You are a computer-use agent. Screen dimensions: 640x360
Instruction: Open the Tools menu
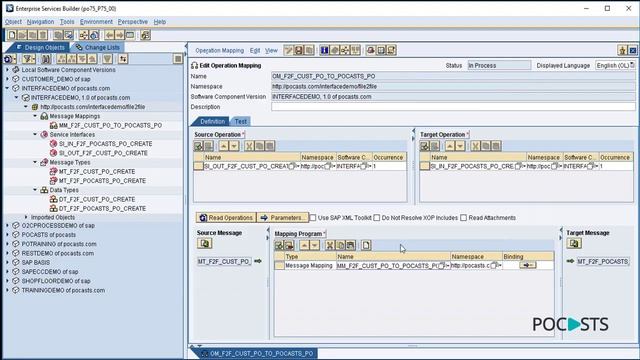[x=67, y=22]
